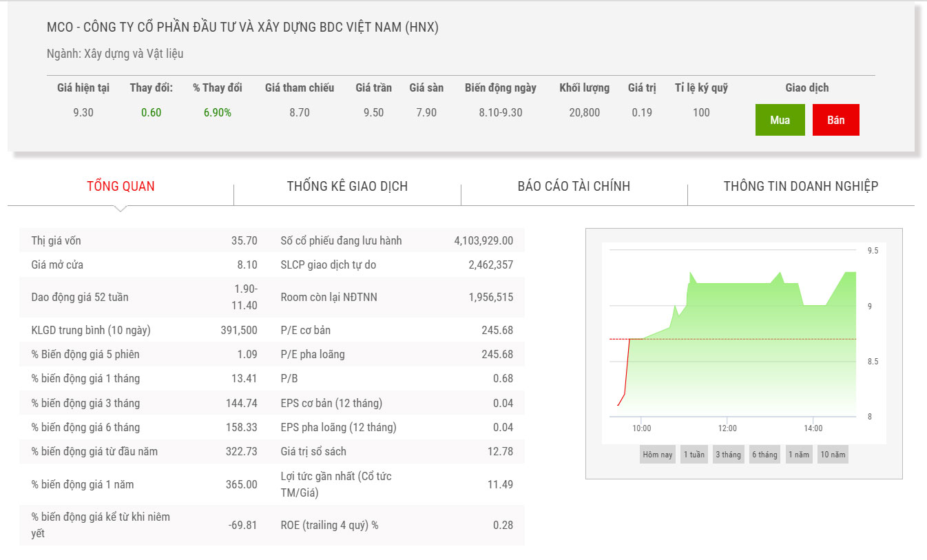The width and height of the screenshot is (927, 560).
Task: Click the green Mua buy button
Action: [780, 120]
